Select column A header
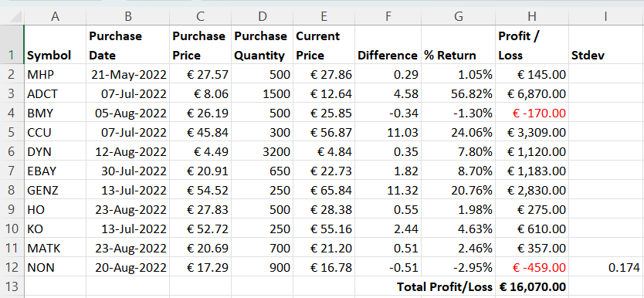The image size is (644, 298). click(x=55, y=16)
